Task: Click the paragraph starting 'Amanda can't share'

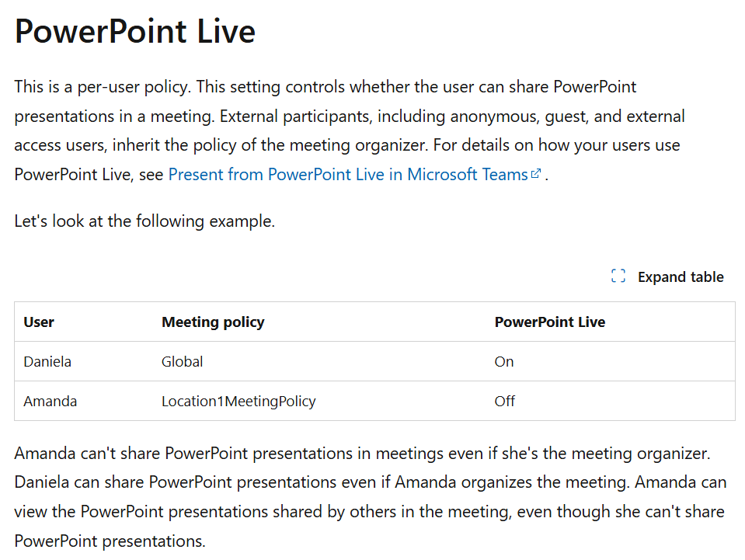Action: [370, 497]
